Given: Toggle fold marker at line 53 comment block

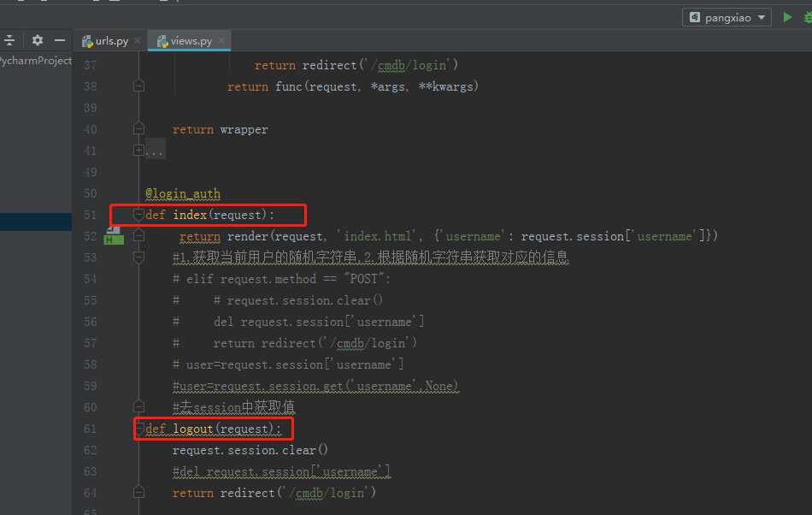Looking at the screenshot, I should click(138, 257).
